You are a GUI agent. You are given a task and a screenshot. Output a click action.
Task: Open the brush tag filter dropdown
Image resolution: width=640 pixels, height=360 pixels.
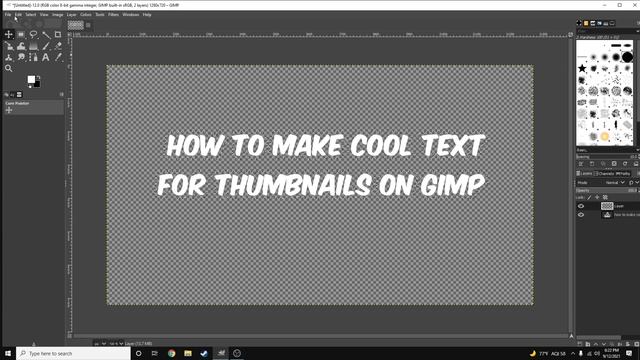(x=638, y=31)
